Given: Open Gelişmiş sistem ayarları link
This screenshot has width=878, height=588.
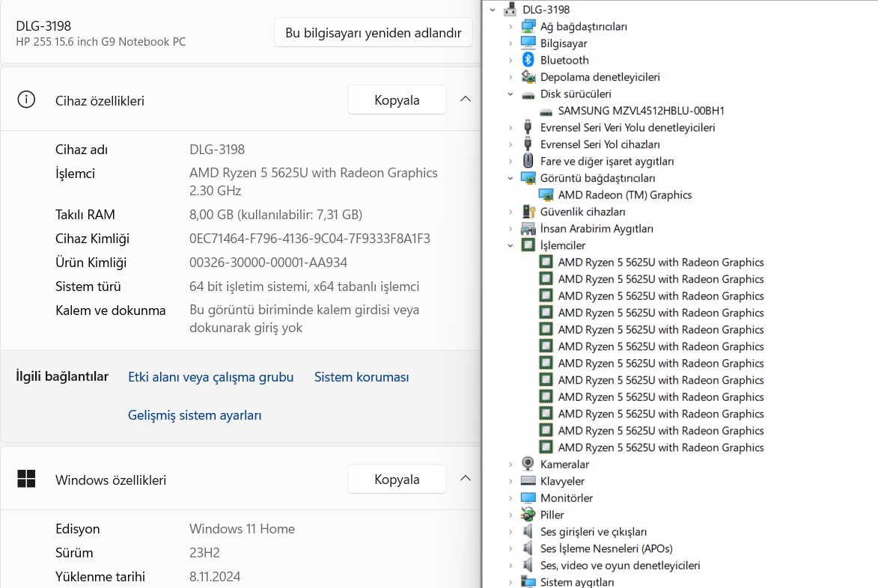Looking at the screenshot, I should (195, 415).
